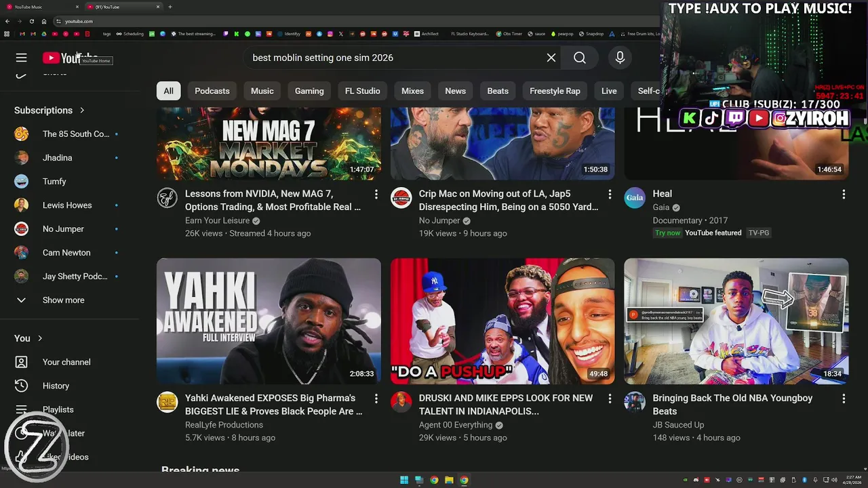Image resolution: width=868 pixels, height=488 pixels.
Task: Open File Explorer from taskbar
Action: click(x=449, y=480)
